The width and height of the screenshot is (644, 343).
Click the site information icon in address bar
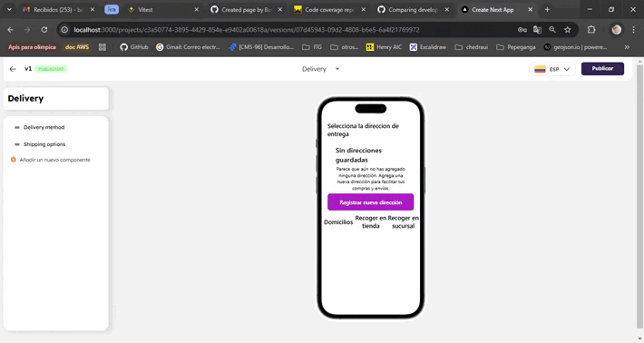(64, 30)
